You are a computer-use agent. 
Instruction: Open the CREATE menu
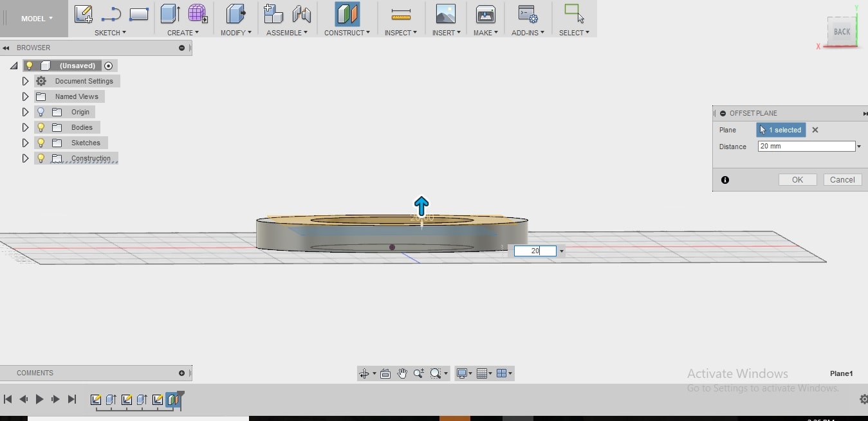pyautogui.click(x=183, y=32)
